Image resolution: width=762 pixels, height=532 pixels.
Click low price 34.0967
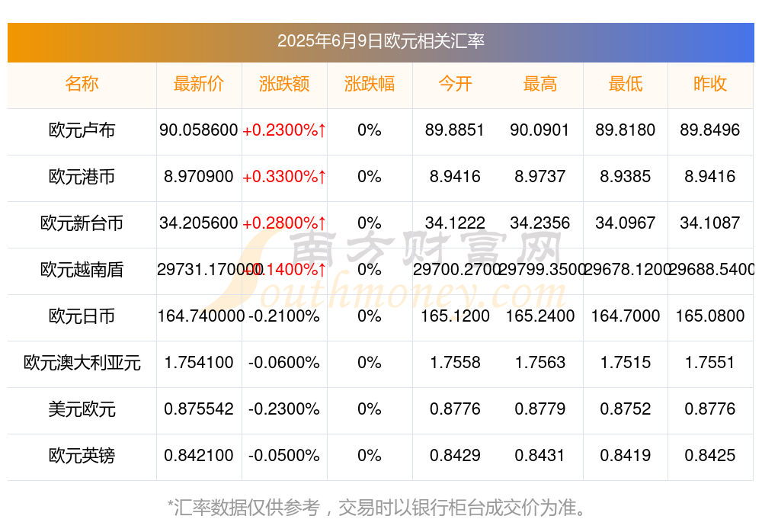[626, 223]
